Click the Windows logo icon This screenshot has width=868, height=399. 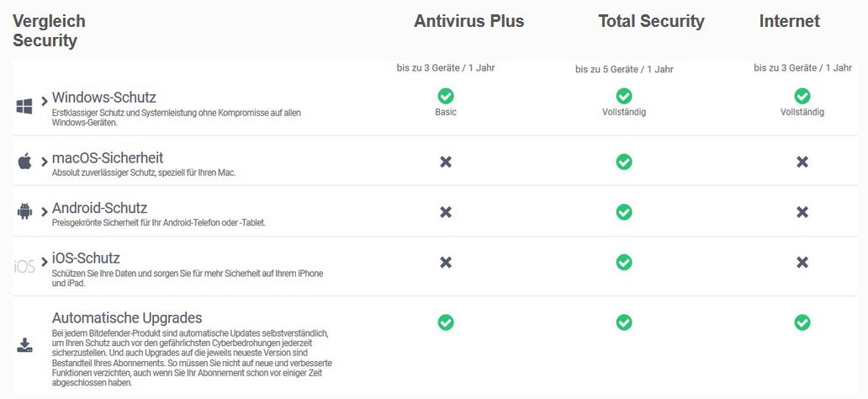coord(24,106)
